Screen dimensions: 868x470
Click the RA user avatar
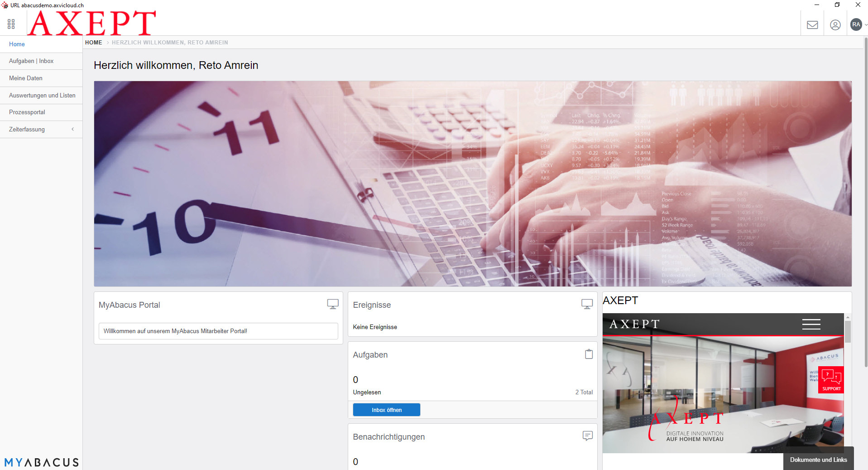(x=856, y=24)
